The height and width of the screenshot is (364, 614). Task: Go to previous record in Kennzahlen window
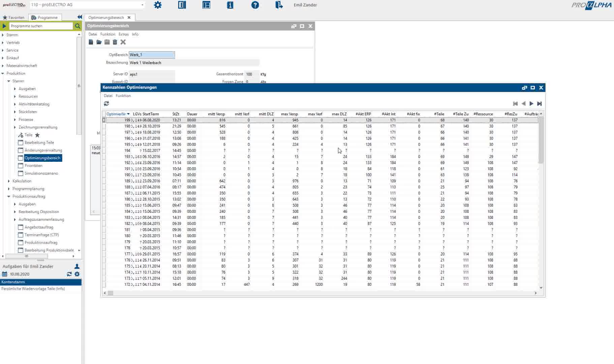(x=523, y=104)
